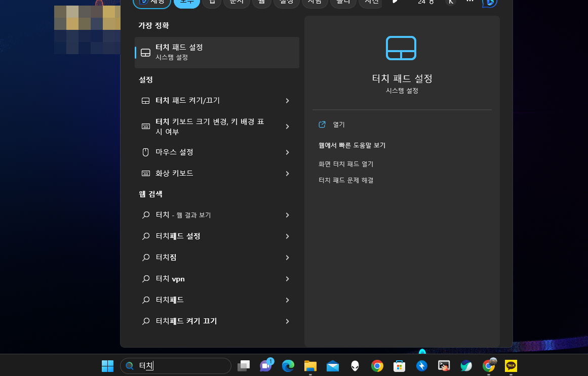Image resolution: width=588 pixels, height=376 pixels.
Task: Select the 터치패드 web search suggestion
Action: [217, 300]
